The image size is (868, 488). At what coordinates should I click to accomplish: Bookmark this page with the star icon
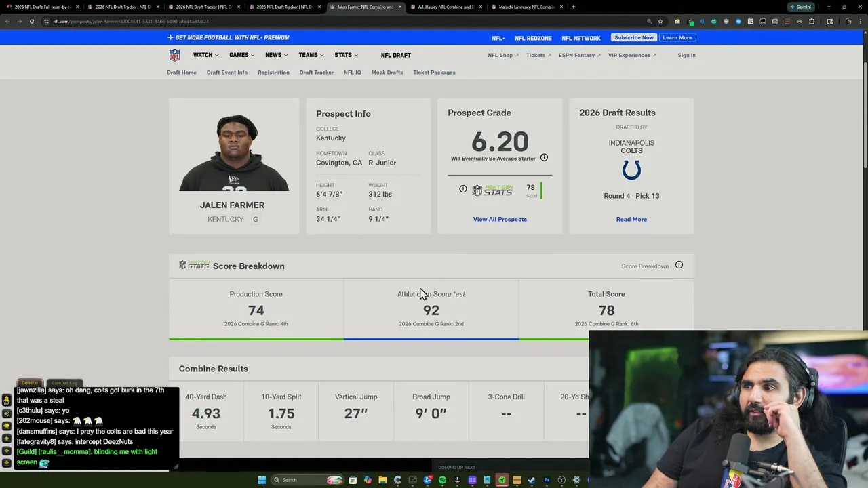(660, 21)
